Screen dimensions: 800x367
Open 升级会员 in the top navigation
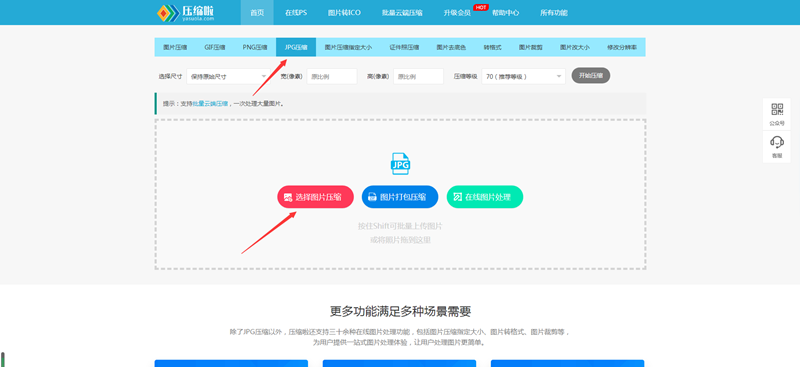tap(457, 13)
